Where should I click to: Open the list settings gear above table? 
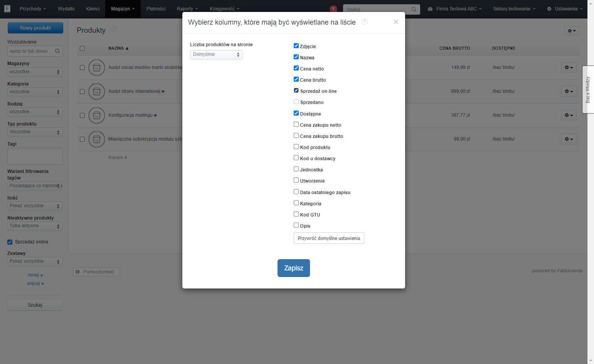(572, 31)
